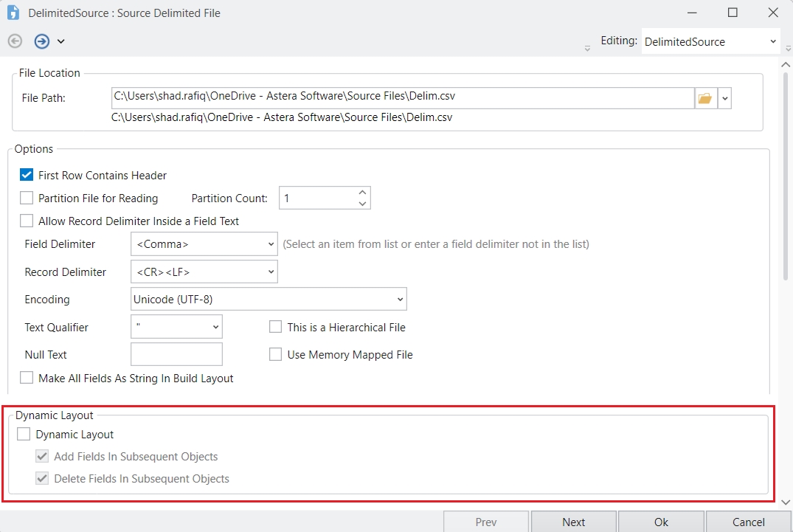Open the Editing DelimitedSource dropdown

[x=710, y=42]
